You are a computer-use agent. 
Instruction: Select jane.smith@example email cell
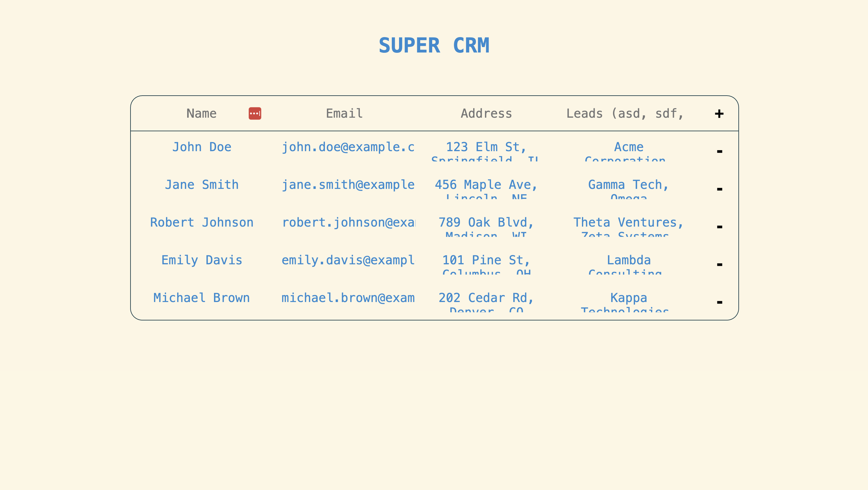click(349, 185)
